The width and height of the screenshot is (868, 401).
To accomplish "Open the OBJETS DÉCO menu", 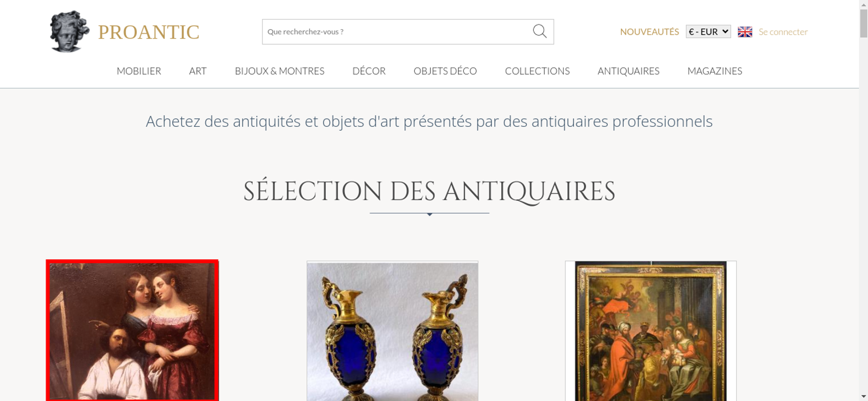I will click(445, 71).
